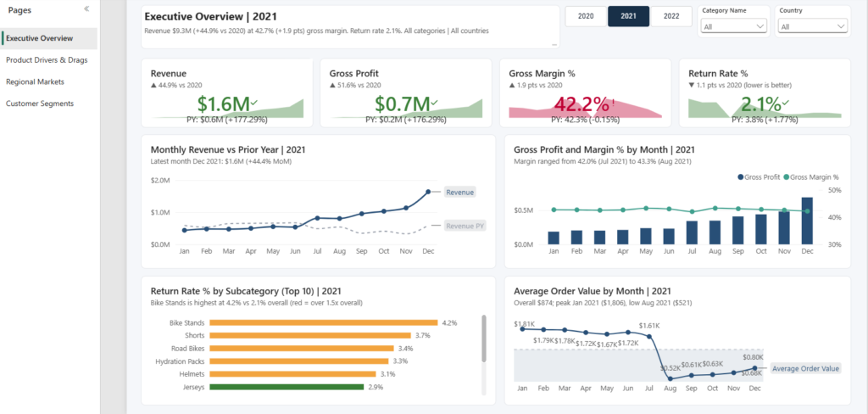The image size is (868, 414).
Task: Select the 2021 year button
Action: (x=628, y=16)
